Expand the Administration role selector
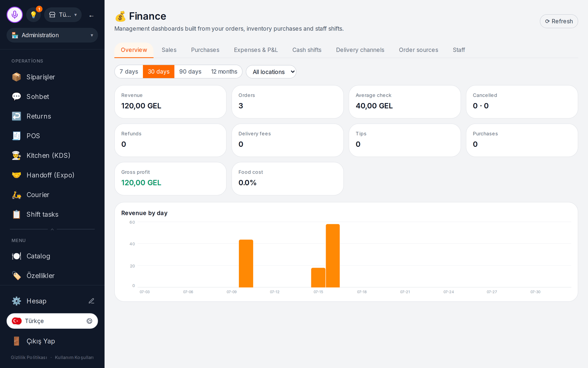Image resolution: width=588 pixels, height=368 pixels. point(52,35)
